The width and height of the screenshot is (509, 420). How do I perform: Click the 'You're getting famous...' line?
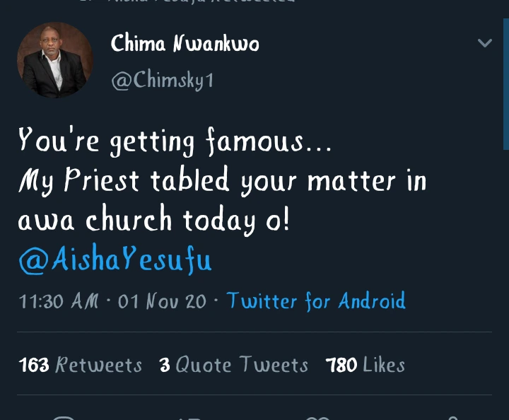(x=174, y=142)
